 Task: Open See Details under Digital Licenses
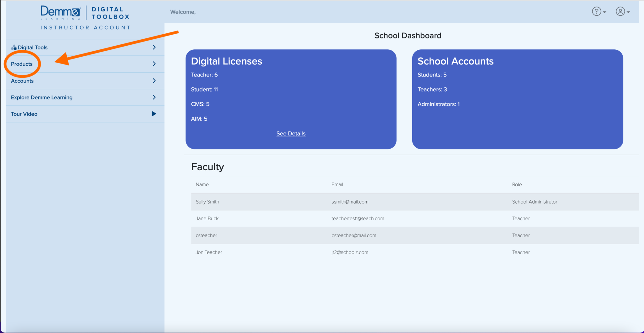pyautogui.click(x=291, y=133)
